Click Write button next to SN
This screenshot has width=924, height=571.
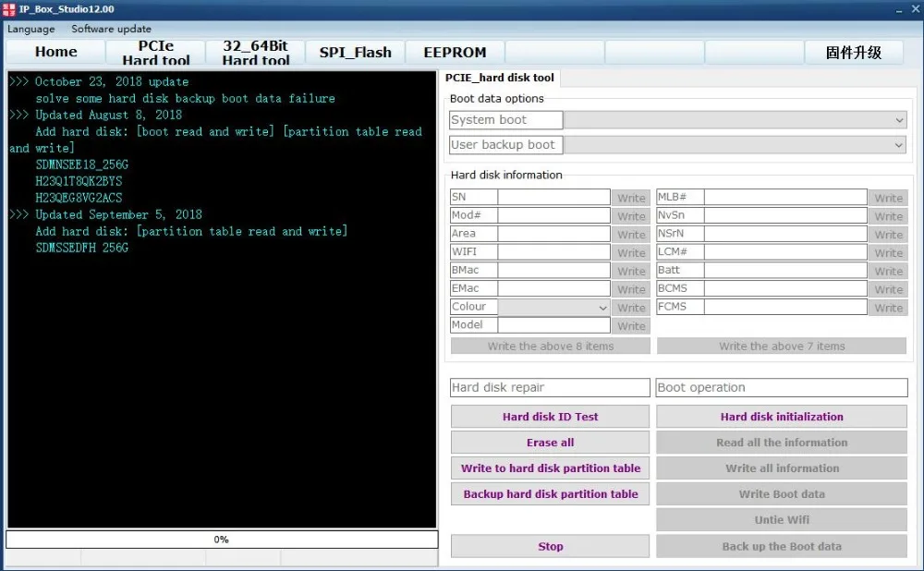(x=631, y=198)
